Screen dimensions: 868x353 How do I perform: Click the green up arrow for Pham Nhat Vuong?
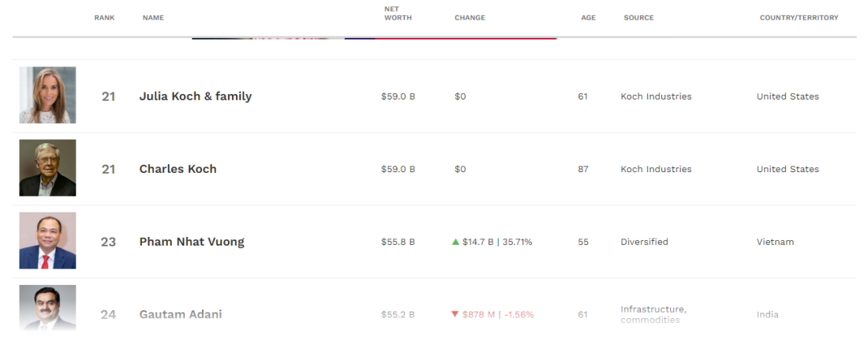click(455, 242)
